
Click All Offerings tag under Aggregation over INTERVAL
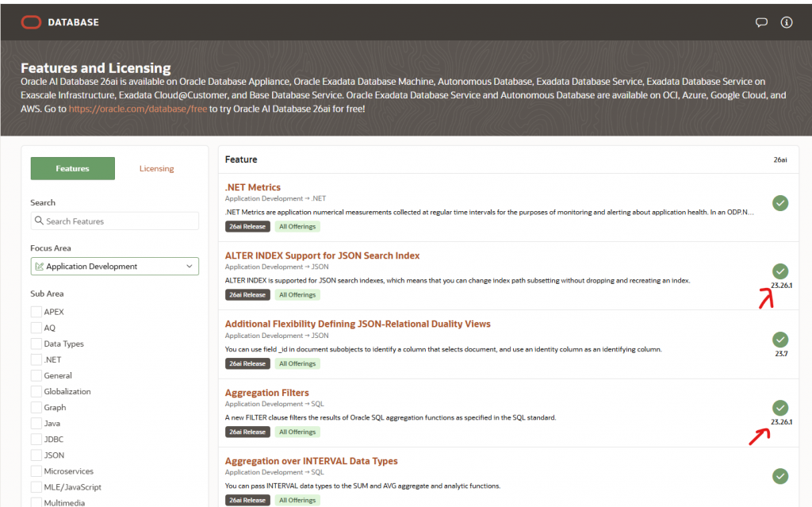(297, 501)
